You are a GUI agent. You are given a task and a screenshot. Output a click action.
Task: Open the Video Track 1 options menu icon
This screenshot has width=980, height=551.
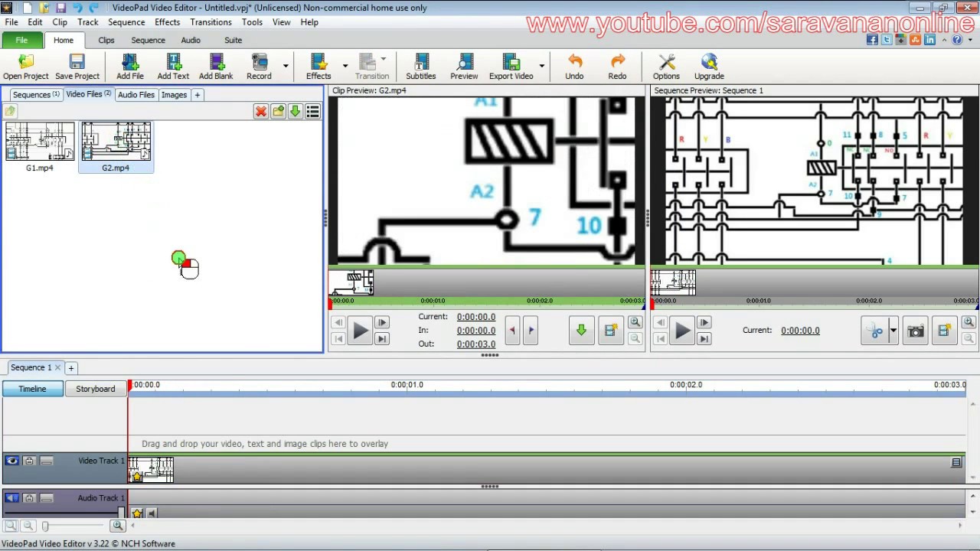pyautogui.click(x=956, y=462)
